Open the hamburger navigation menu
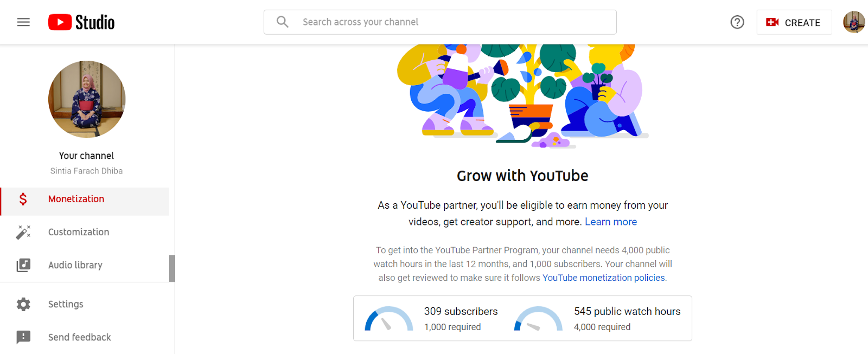The image size is (868, 354). pos(23,22)
